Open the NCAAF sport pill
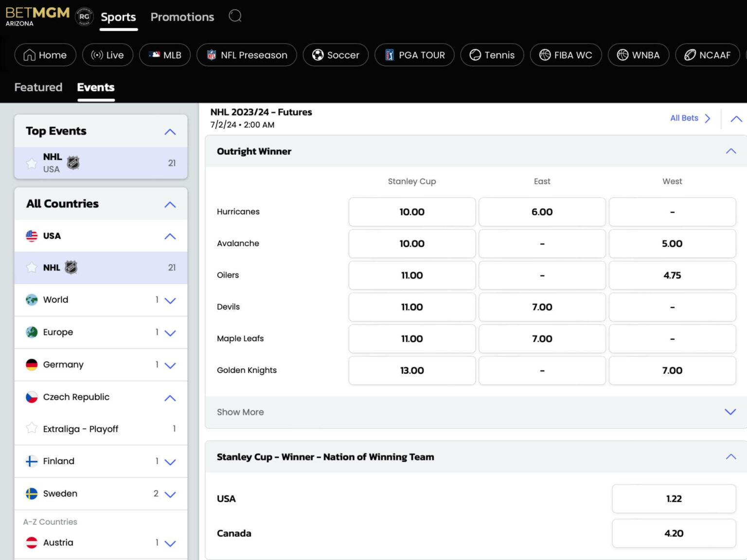 (708, 55)
